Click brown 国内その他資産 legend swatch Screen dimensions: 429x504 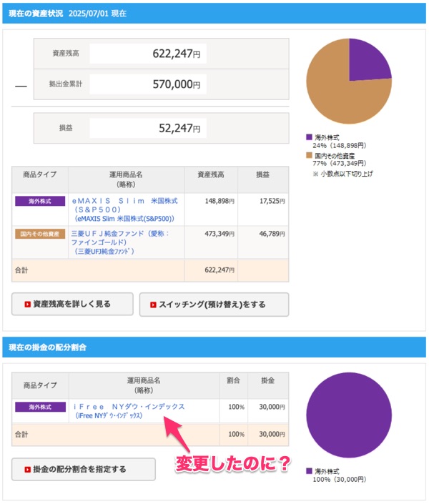click(309, 155)
